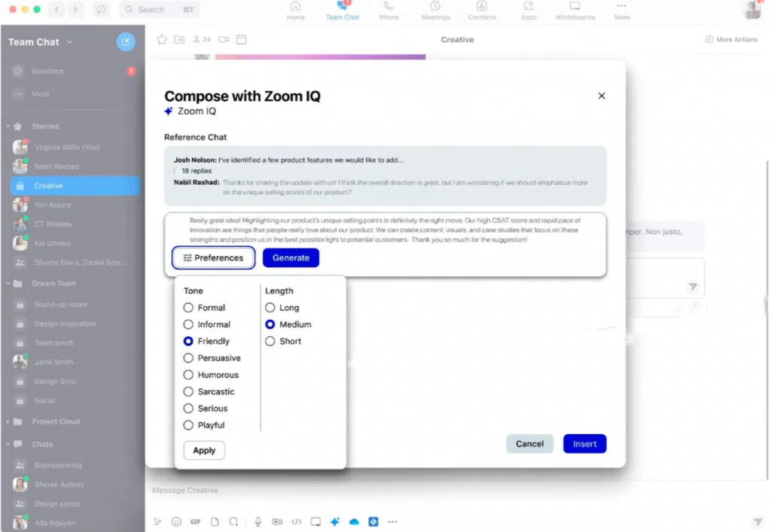The height and width of the screenshot is (532, 771).
Task: Click the new chat compose icon
Action: click(x=126, y=42)
